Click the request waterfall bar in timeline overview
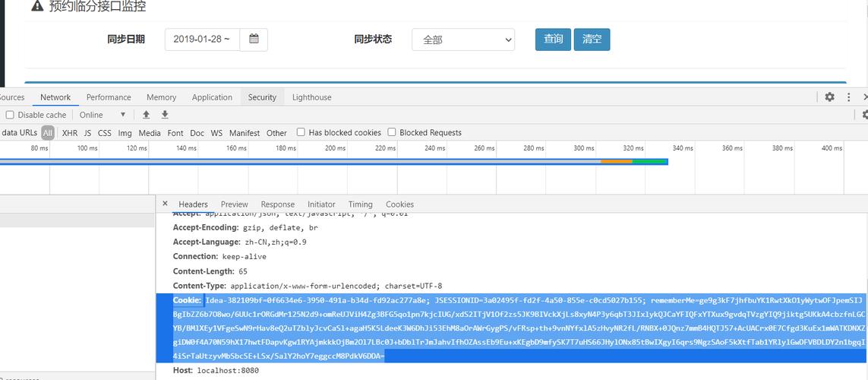The height and width of the screenshot is (380, 868). pos(334,162)
